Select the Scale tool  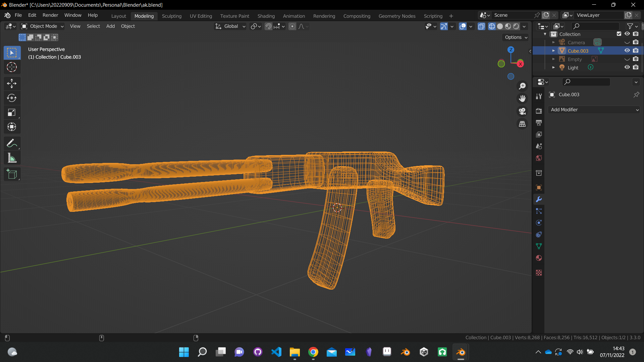coord(12,112)
